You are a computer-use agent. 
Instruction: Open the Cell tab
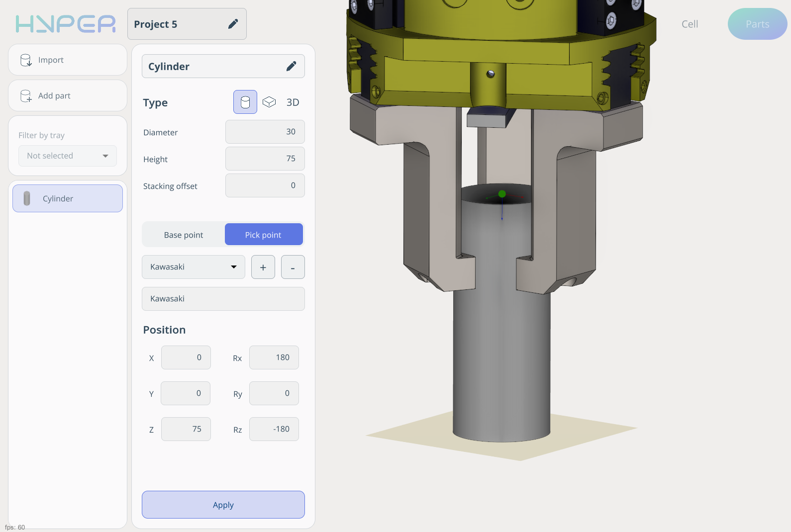[690, 24]
